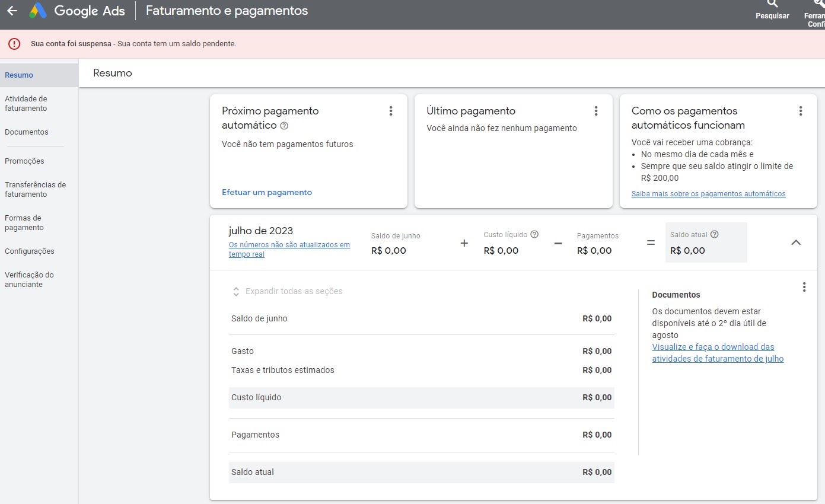825x504 pixels.
Task: Click help icon next to Saldo atual
Action: coord(714,234)
